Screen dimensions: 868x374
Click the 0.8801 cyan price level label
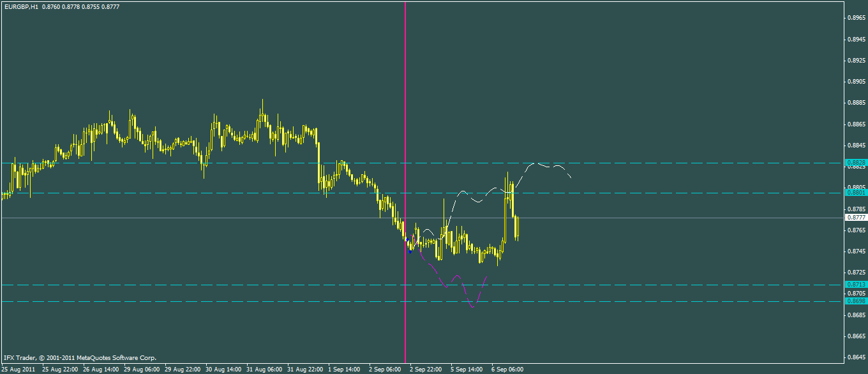click(x=855, y=192)
